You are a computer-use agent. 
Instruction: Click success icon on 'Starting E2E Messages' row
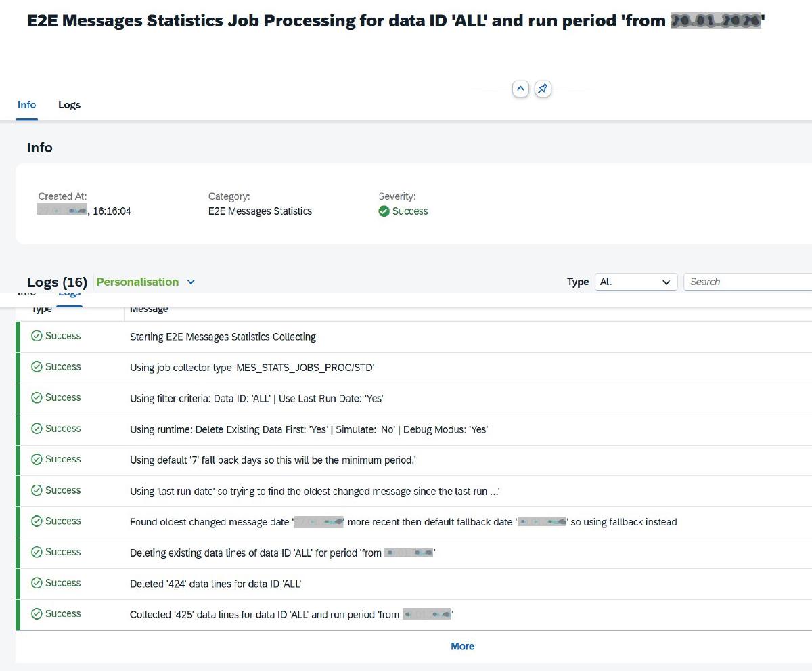click(x=37, y=337)
